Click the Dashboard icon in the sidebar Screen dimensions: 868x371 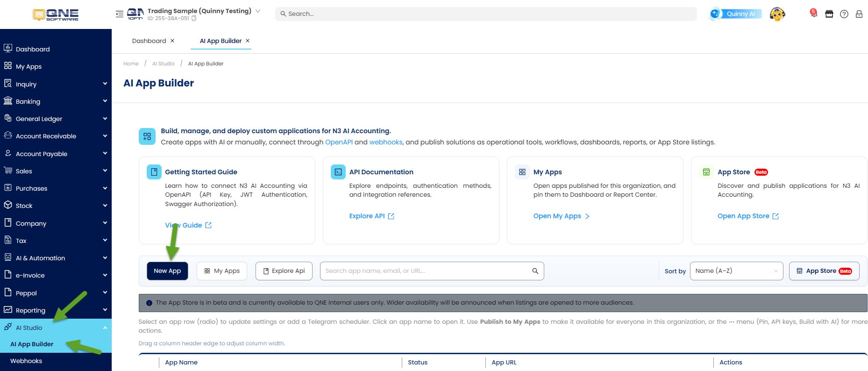[x=8, y=48]
